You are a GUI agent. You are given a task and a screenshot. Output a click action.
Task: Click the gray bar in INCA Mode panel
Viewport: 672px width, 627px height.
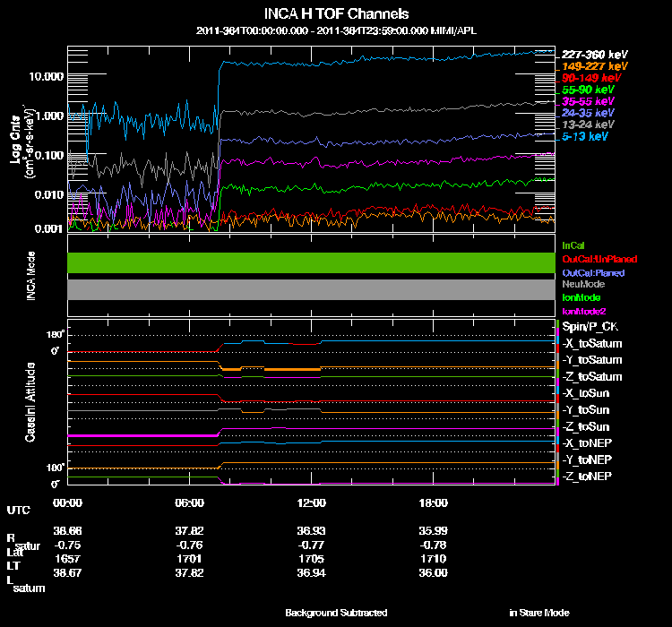(x=311, y=289)
